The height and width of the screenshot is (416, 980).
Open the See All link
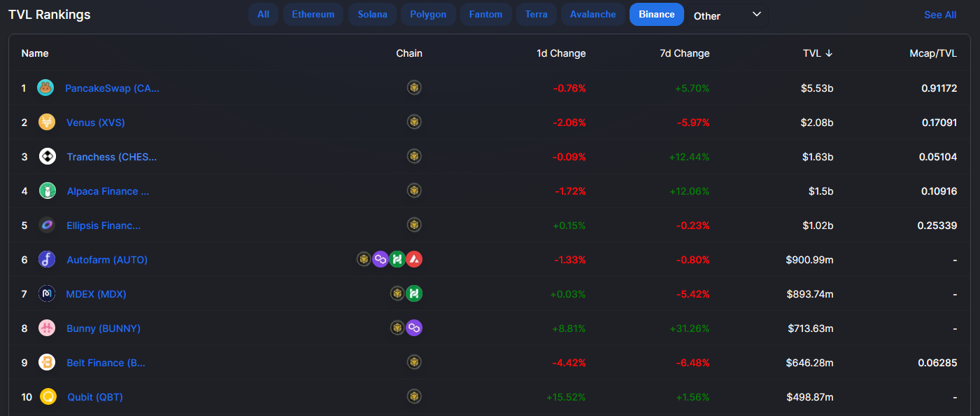pos(940,15)
